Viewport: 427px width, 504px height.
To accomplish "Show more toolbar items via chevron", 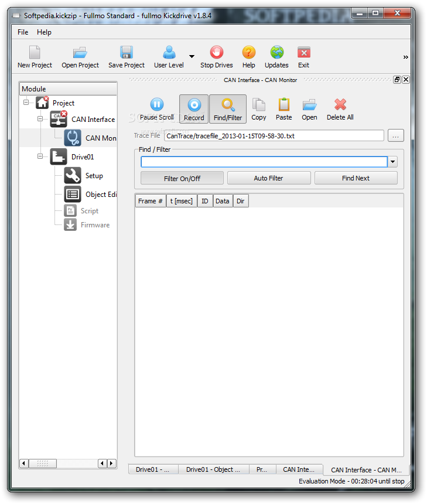I will point(406,57).
